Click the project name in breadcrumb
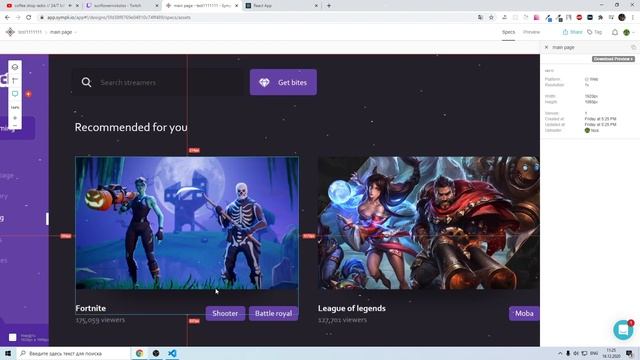640x360 pixels. tap(29, 32)
